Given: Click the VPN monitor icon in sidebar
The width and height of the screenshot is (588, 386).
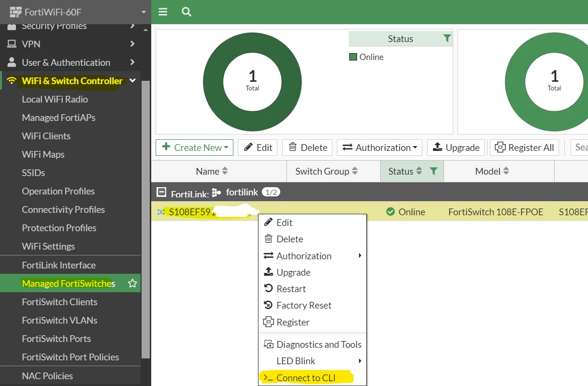Looking at the screenshot, I should [x=12, y=44].
